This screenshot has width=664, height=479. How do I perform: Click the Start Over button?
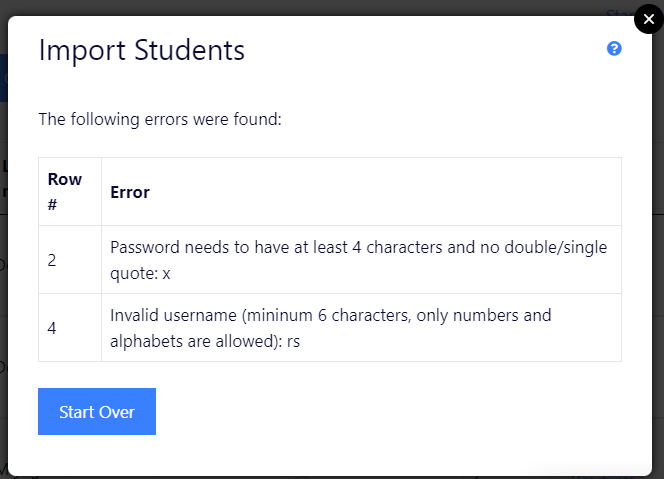pos(97,411)
